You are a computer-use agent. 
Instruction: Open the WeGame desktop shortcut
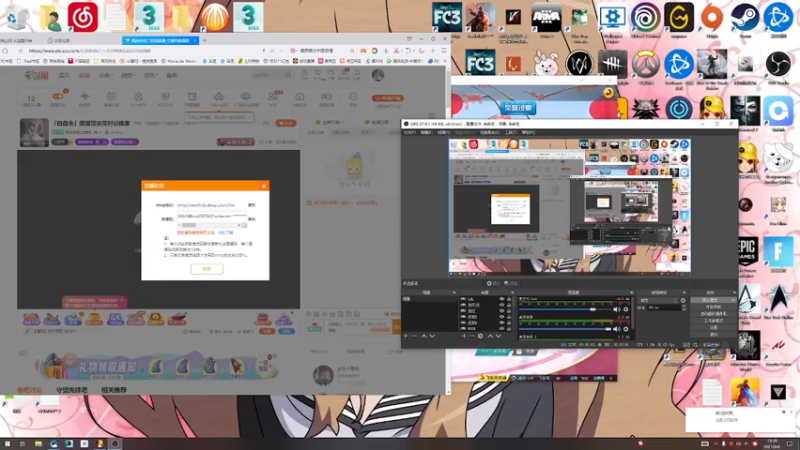point(679,18)
